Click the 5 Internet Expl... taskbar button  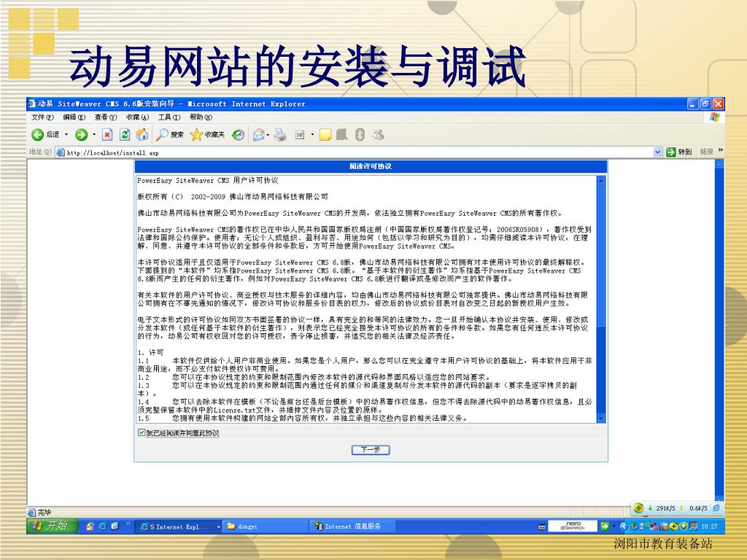coord(179,526)
